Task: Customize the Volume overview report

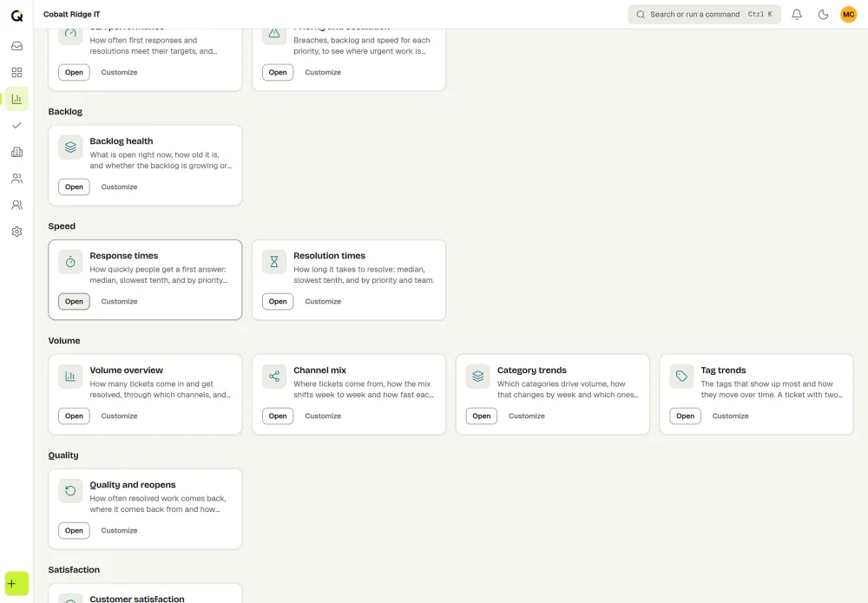Action: click(x=119, y=416)
